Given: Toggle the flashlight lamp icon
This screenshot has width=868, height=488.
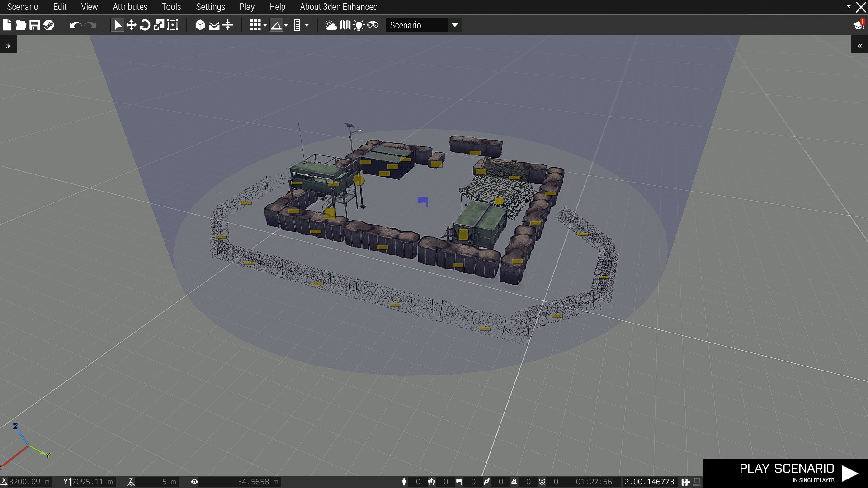Looking at the screenshot, I should click(359, 25).
